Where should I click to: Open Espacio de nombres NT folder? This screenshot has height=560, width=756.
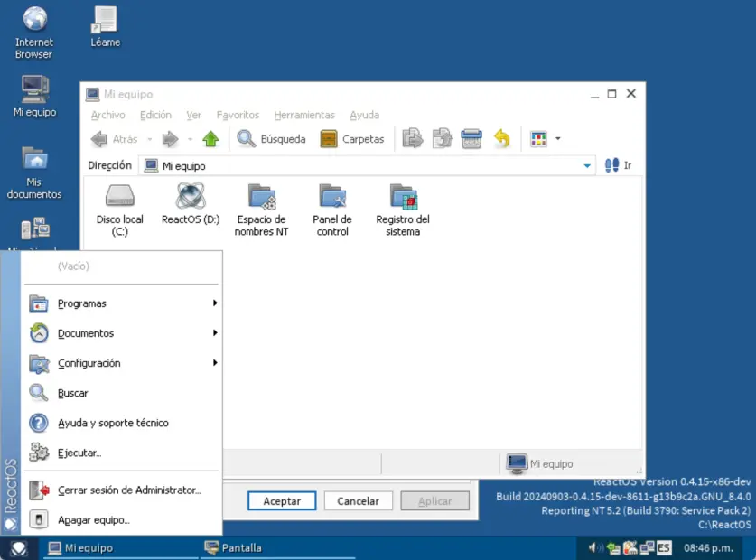[261, 210]
